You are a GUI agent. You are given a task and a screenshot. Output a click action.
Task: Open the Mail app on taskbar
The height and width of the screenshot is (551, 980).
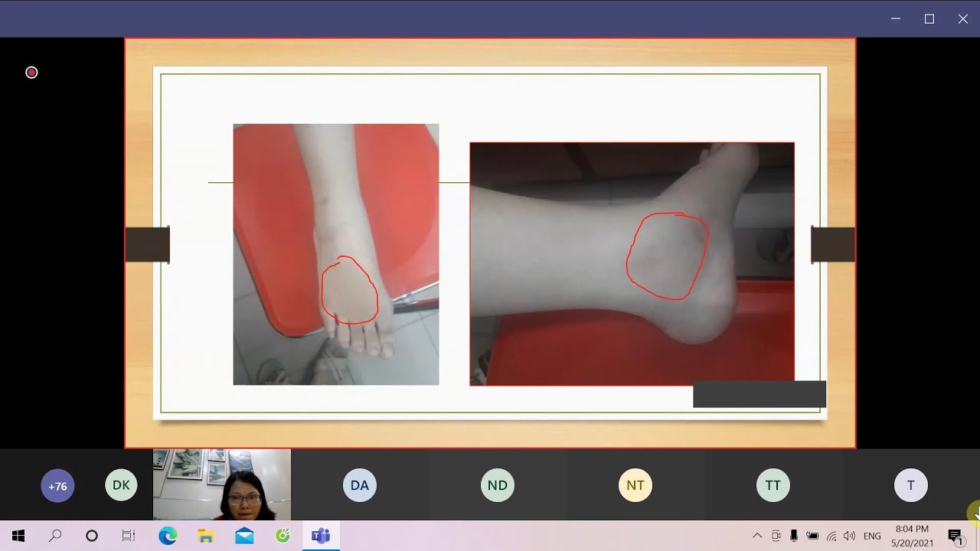(244, 536)
